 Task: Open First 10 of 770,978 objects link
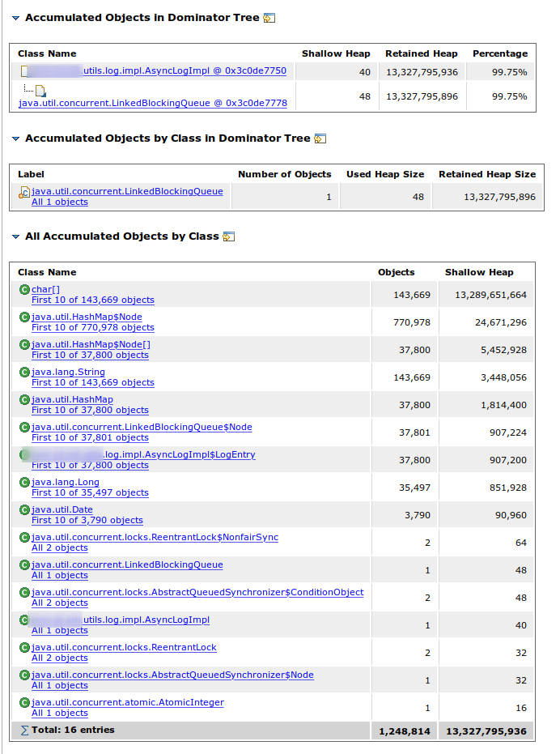[93, 327]
